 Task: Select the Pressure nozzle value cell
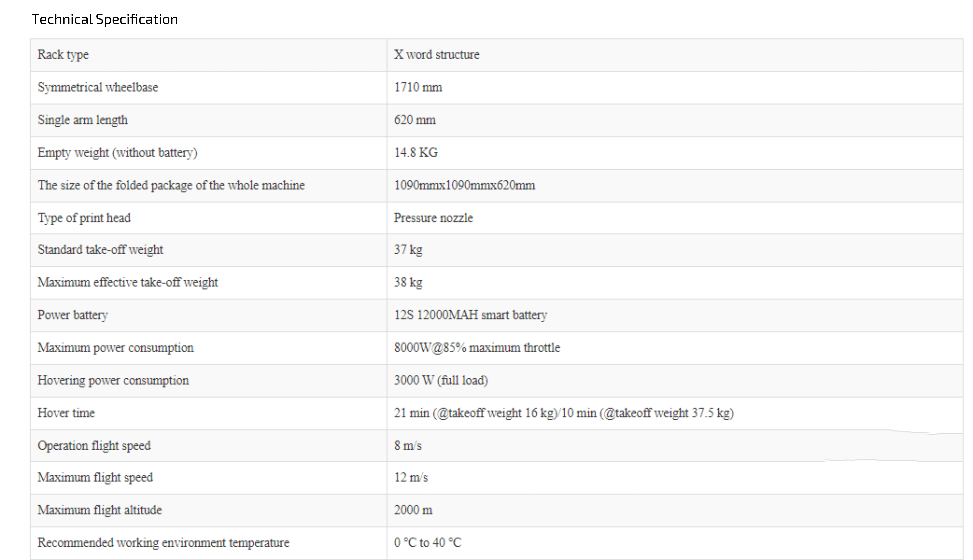pyautogui.click(x=675, y=218)
